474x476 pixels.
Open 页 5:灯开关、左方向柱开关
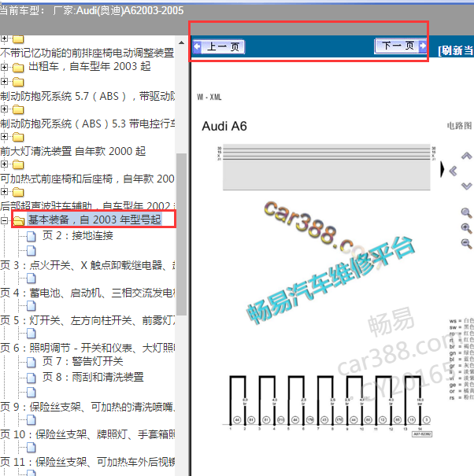tap(87, 320)
